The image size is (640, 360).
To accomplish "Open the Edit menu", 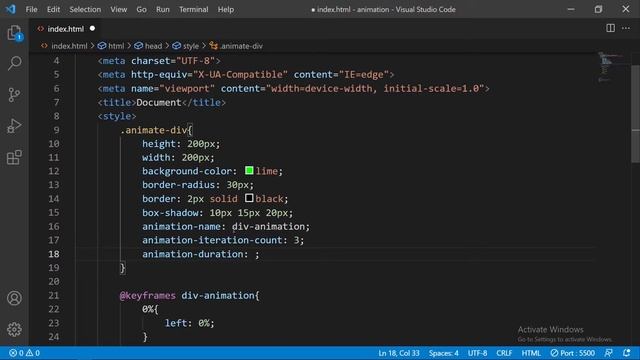I will [x=53, y=9].
